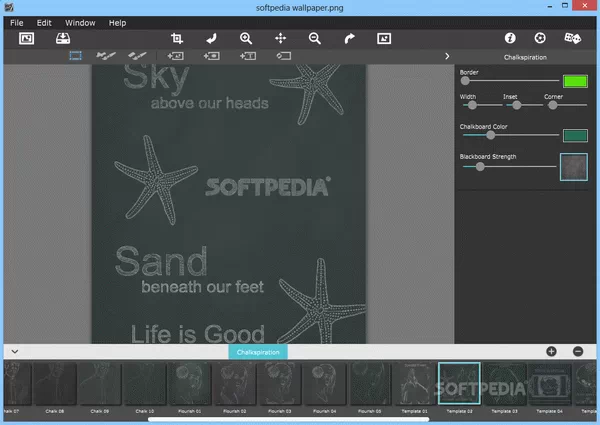
Task: Add preset with the plus circle
Action: (x=551, y=351)
